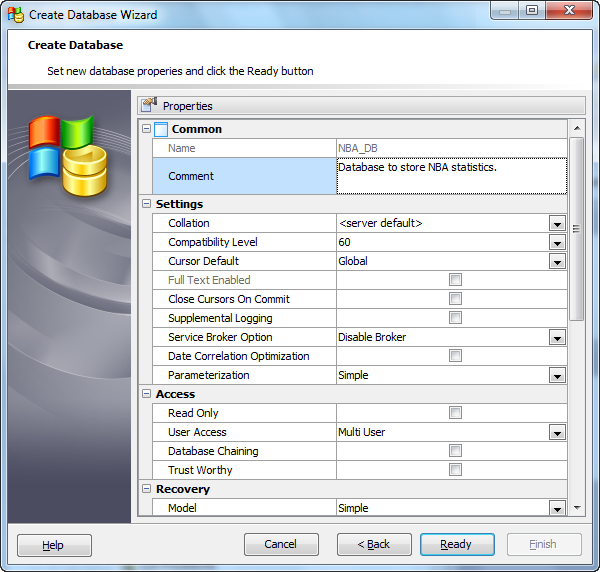Viewport: 600px width, 572px height.
Task: Check the Read Only option
Action: point(455,413)
